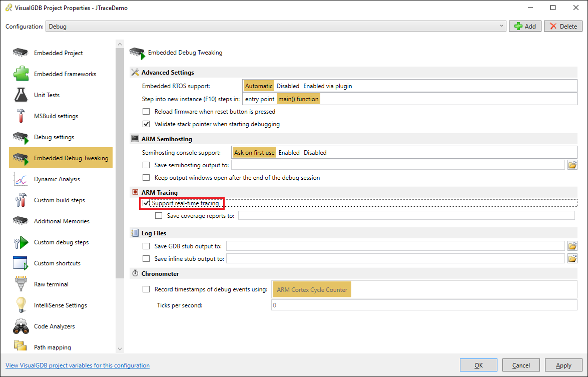This screenshot has width=588, height=377.
Task: Open Embedded Frameworks page
Action: [61, 74]
